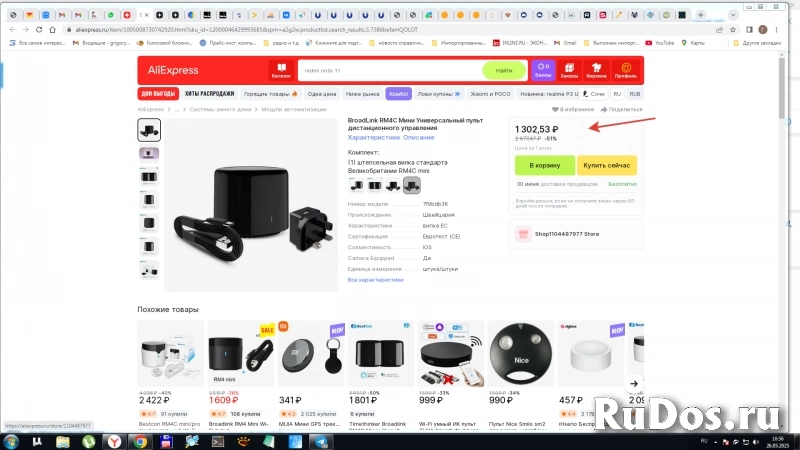
Task: Open the Каталог catalog icon
Action: pyautogui.click(x=282, y=69)
